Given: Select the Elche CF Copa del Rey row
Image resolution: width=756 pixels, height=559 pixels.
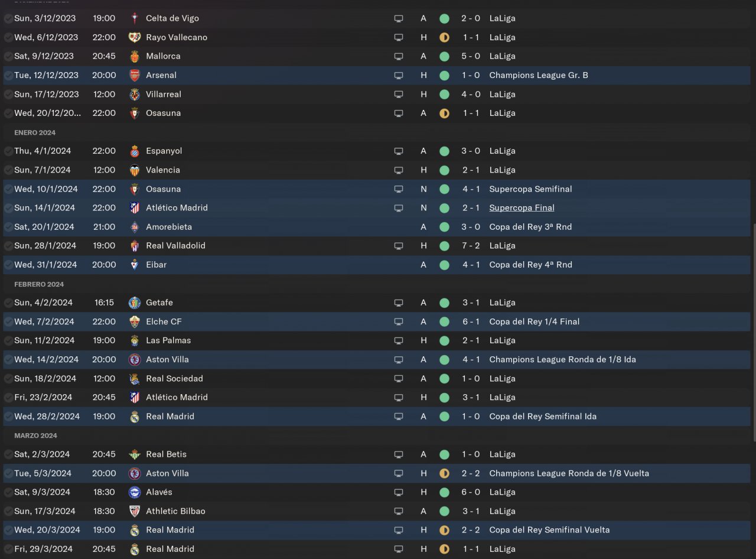Looking at the screenshot, I should click(377, 321).
